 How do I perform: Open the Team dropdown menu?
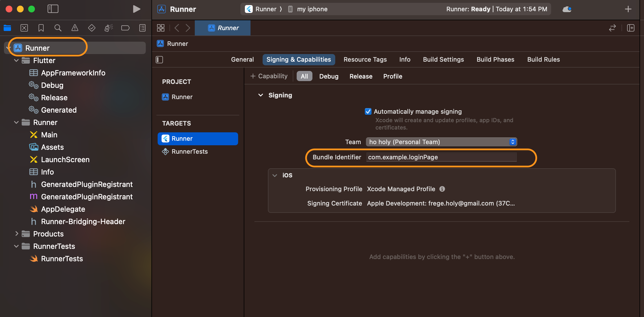[x=441, y=142]
